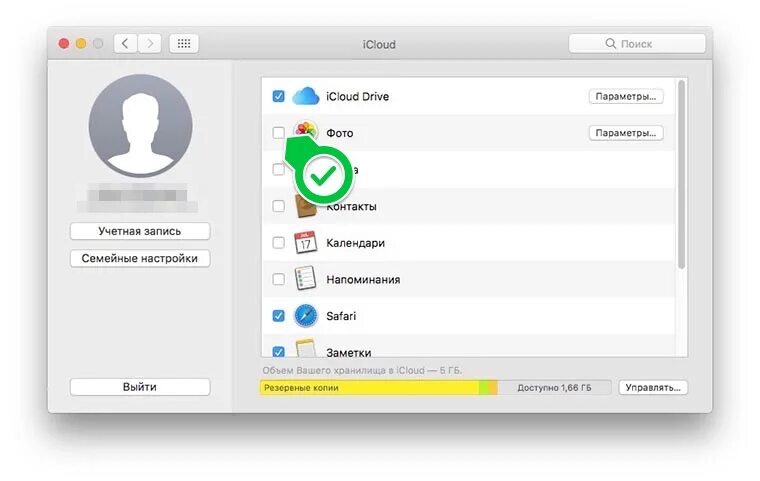Screen dimensions: 760x481
Task: Uncheck the Заметки checkbox
Action: (278, 352)
